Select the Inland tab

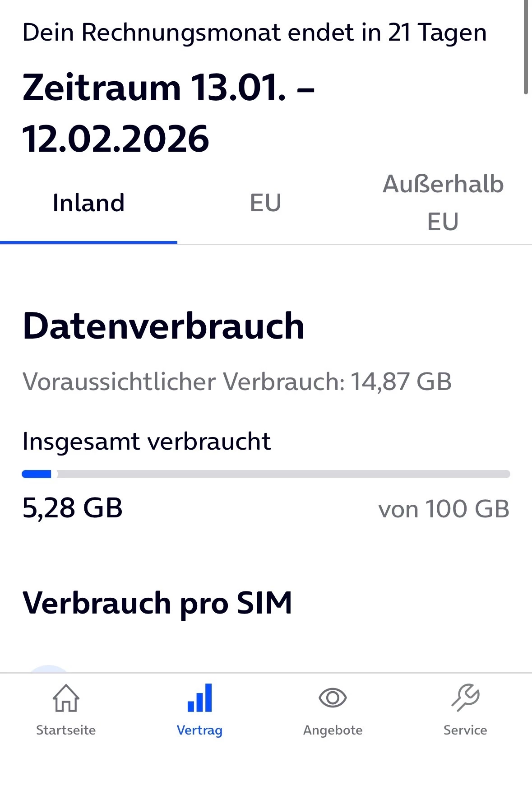[x=88, y=203]
